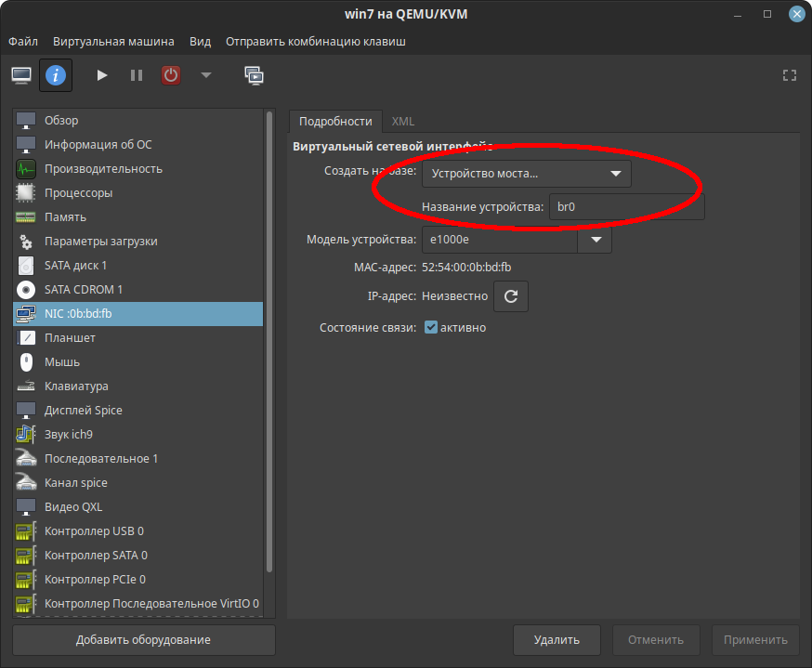812x668 pixels.
Task: Select Контроллер Последовательное VirtIO 0 item
Action: (138, 604)
